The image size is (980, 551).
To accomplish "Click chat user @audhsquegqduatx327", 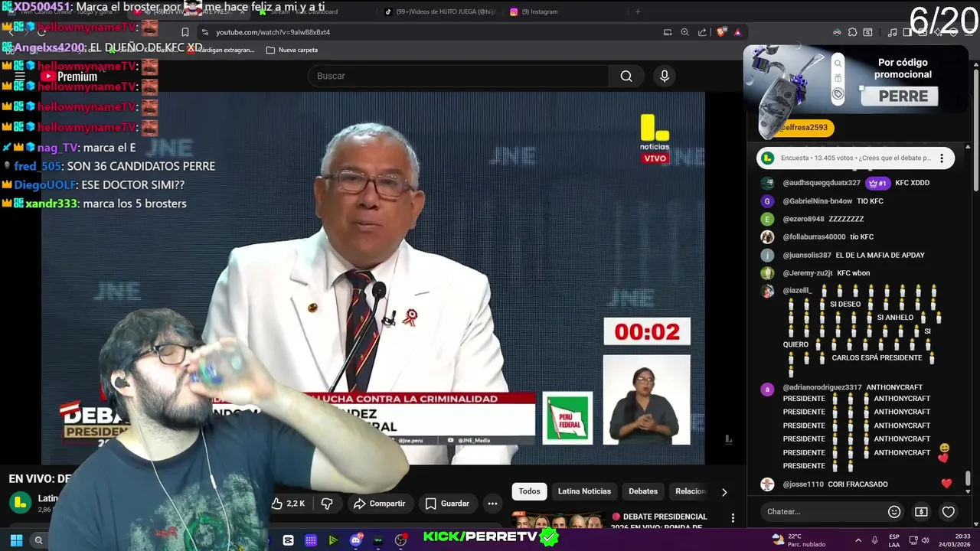I will click(x=822, y=183).
